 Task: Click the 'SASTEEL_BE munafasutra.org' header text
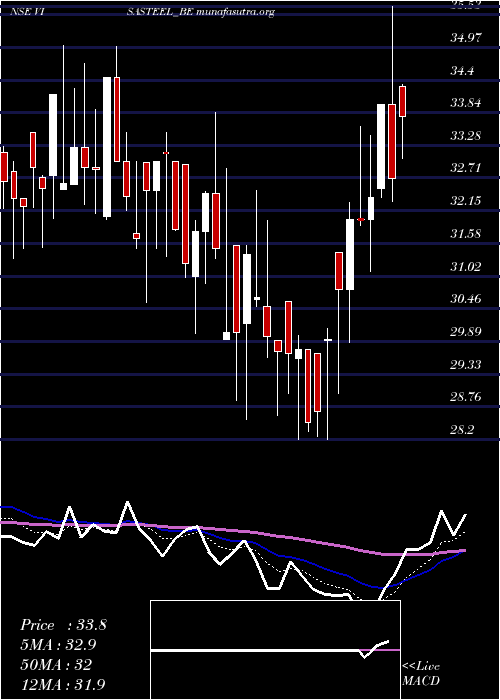coord(200,12)
